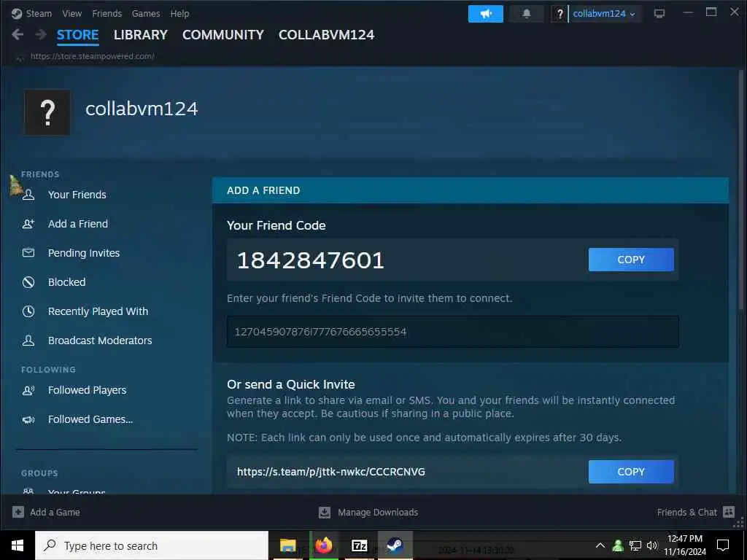Click the Broadcast Moderators person icon
This screenshot has height=560, width=747.
28,340
